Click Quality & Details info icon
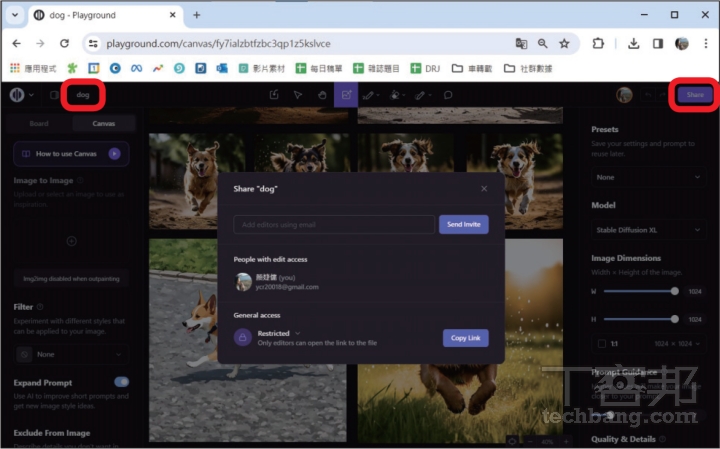Viewport: 720px width, 449px height. point(663,439)
